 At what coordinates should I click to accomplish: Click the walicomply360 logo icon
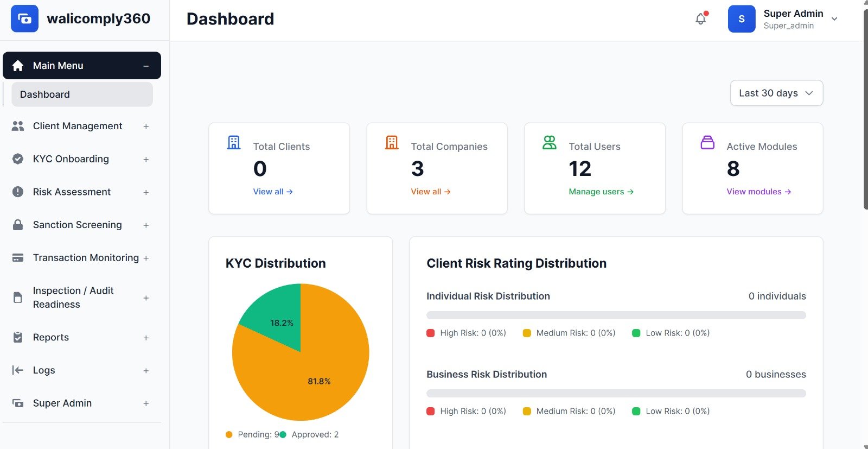tap(24, 19)
